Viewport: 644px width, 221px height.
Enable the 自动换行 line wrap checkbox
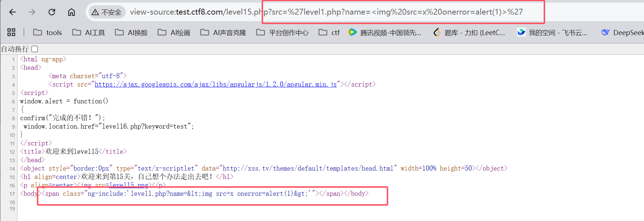coord(35,49)
